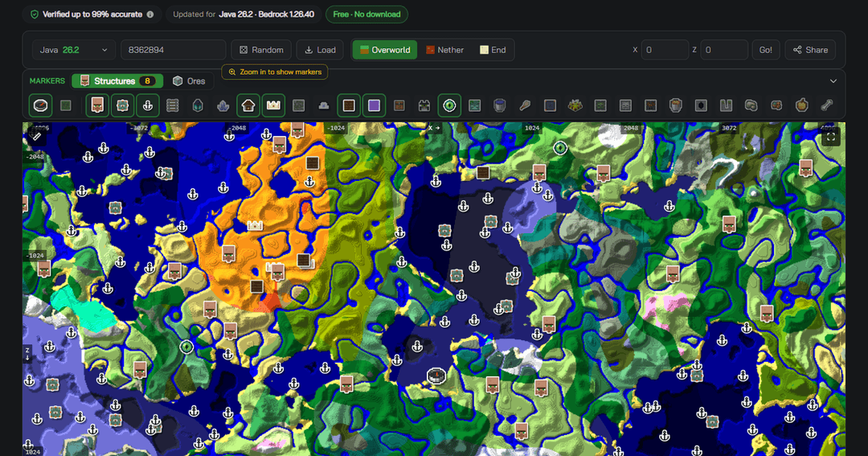Enable the mossy stone jungle temple filter
Viewport: 868px width, 456px height.
click(298, 105)
